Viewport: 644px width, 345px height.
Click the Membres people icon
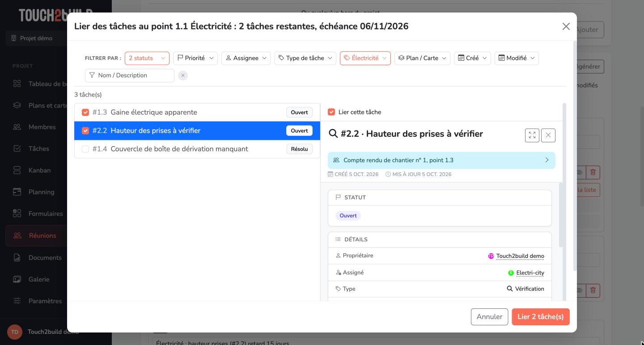click(x=17, y=127)
